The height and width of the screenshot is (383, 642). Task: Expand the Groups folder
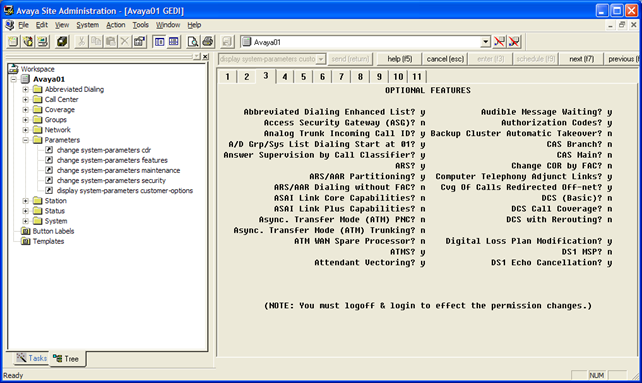(25, 120)
